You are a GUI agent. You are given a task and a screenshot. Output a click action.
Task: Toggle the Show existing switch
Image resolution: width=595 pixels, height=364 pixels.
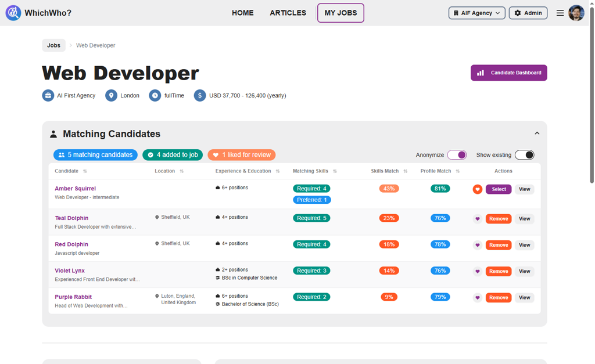[525, 155]
